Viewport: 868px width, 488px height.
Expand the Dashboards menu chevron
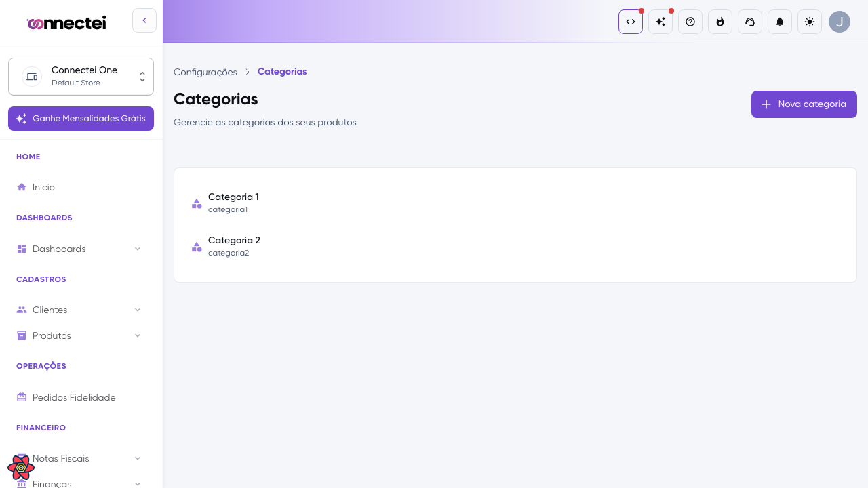138,249
